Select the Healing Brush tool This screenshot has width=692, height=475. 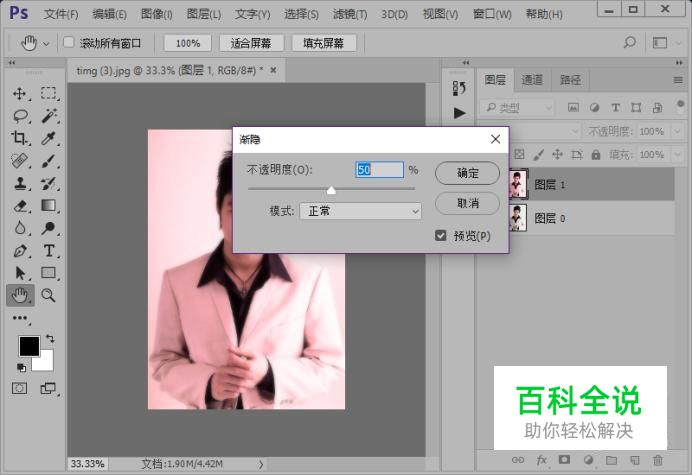[19, 161]
